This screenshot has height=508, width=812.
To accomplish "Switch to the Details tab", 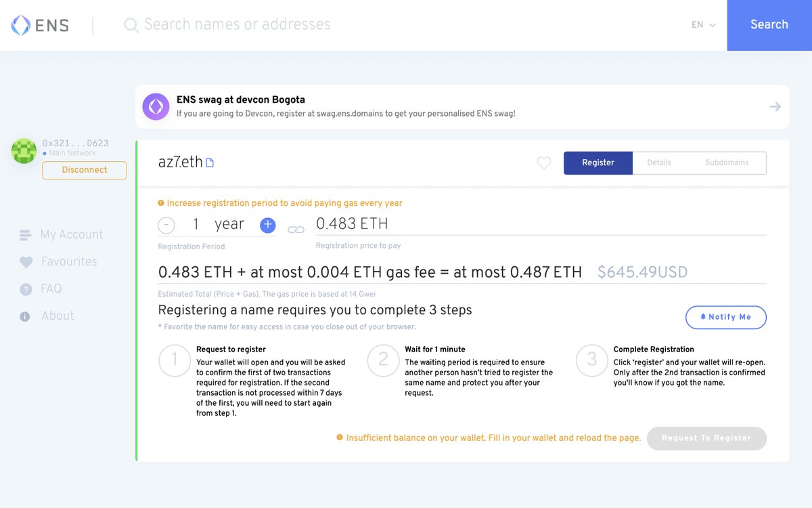I will coord(659,163).
